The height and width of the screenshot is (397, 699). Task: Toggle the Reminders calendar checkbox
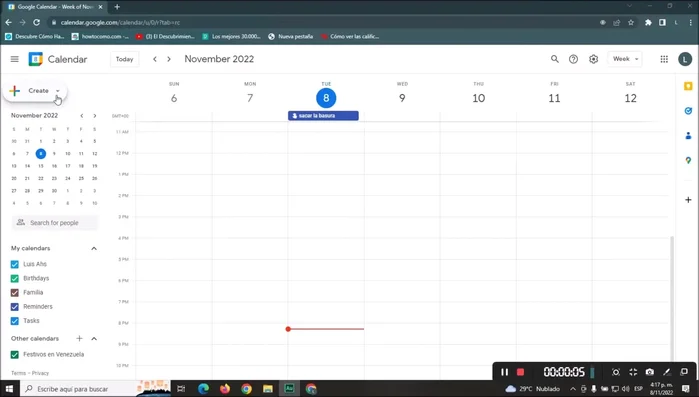click(x=15, y=307)
